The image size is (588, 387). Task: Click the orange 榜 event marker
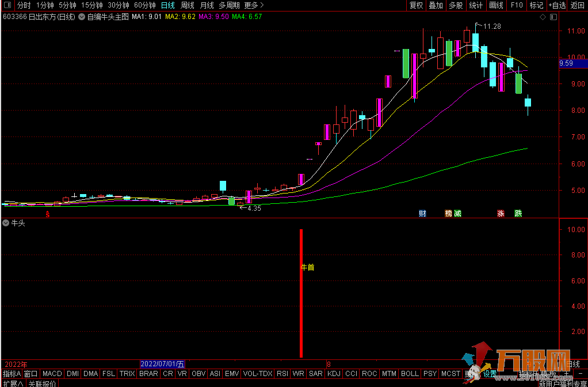pyautogui.click(x=448, y=214)
